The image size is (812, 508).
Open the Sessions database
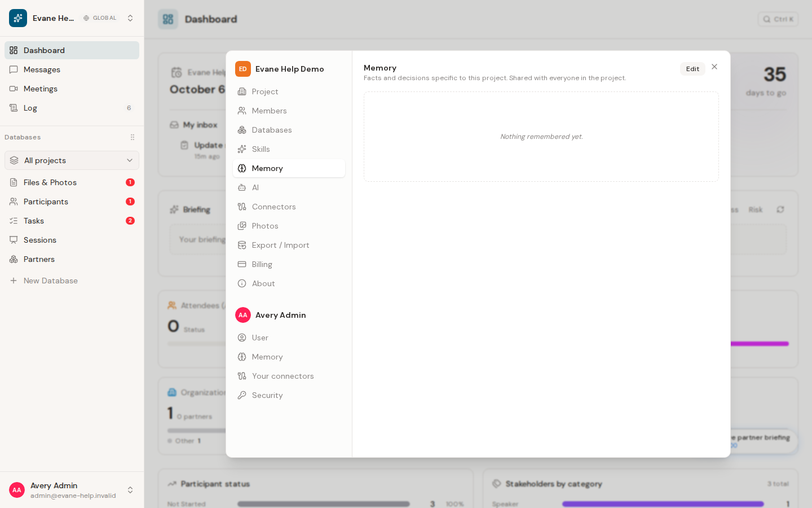tap(72, 240)
